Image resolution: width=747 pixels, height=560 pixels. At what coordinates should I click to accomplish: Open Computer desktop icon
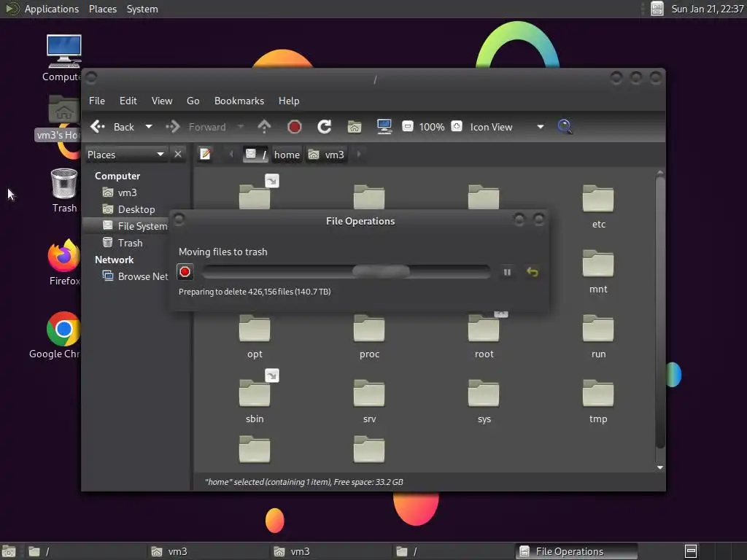tap(63, 58)
